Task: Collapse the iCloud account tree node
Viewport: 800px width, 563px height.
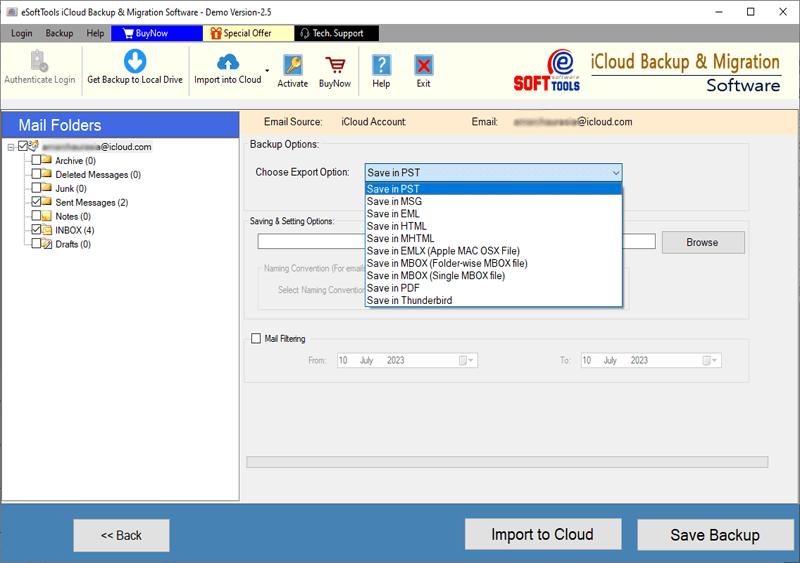Action: pyautogui.click(x=11, y=147)
